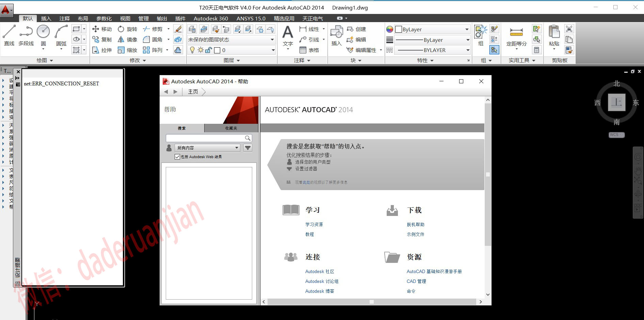The width and height of the screenshot is (644, 320).
Task: Open the '脱机帮助' download link
Action: (415, 224)
